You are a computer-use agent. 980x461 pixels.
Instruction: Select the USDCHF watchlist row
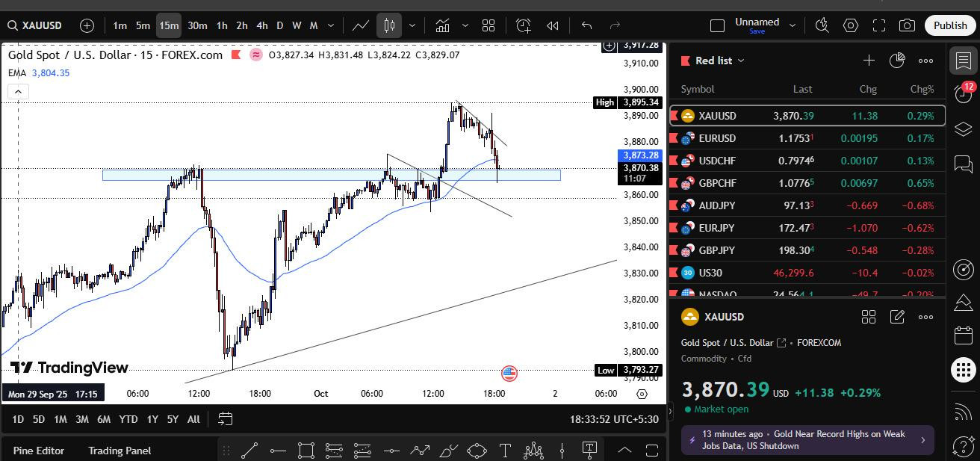(x=807, y=161)
